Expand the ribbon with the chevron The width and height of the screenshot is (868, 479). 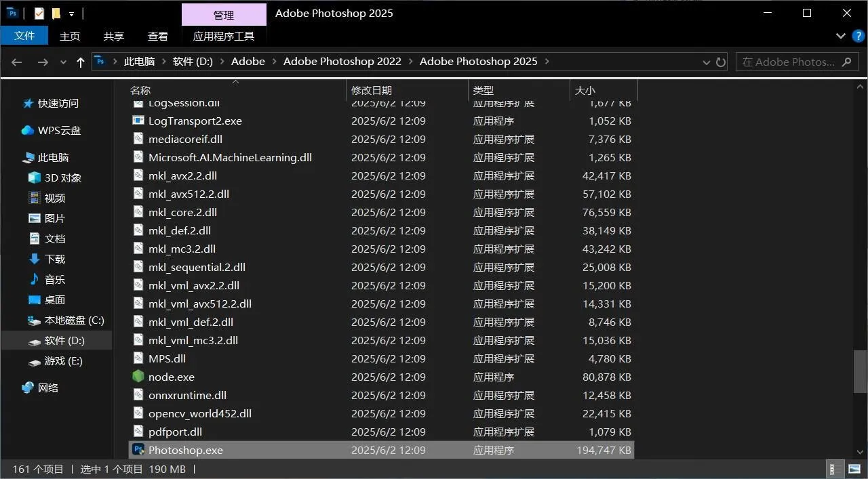(x=841, y=36)
